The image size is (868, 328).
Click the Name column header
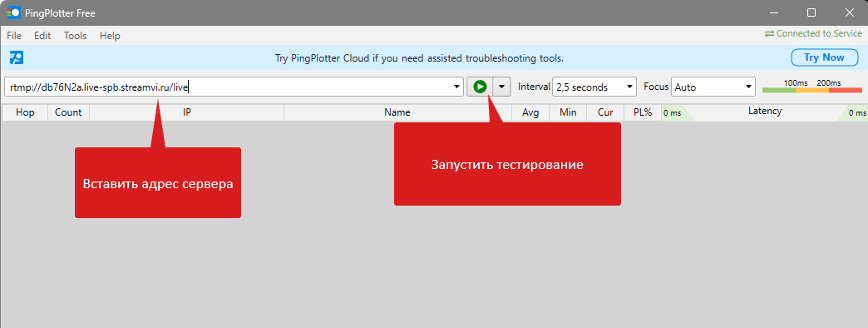coord(397,112)
